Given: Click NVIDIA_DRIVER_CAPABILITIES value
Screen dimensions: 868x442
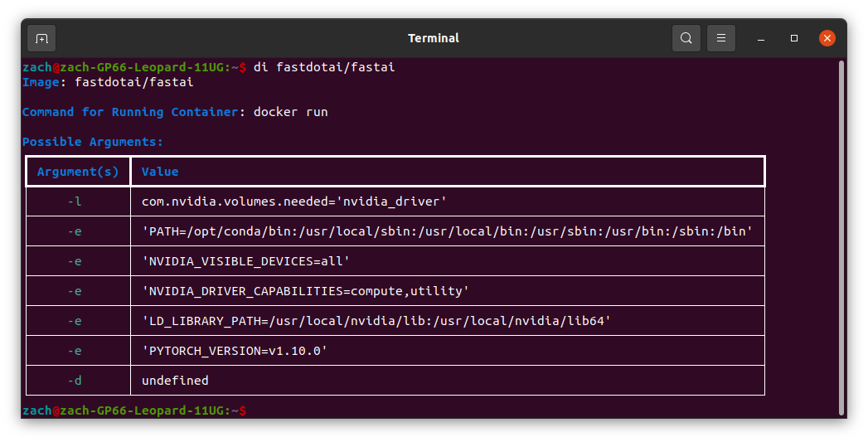Looking at the screenshot, I should coord(306,291).
